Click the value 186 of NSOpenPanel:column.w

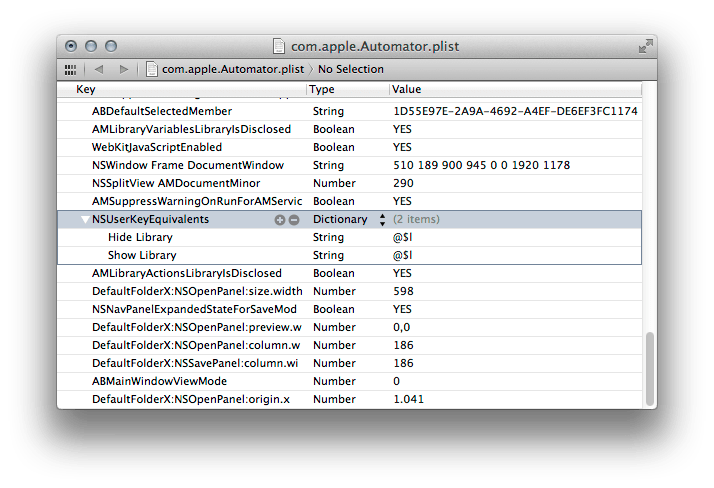[x=403, y=345]
